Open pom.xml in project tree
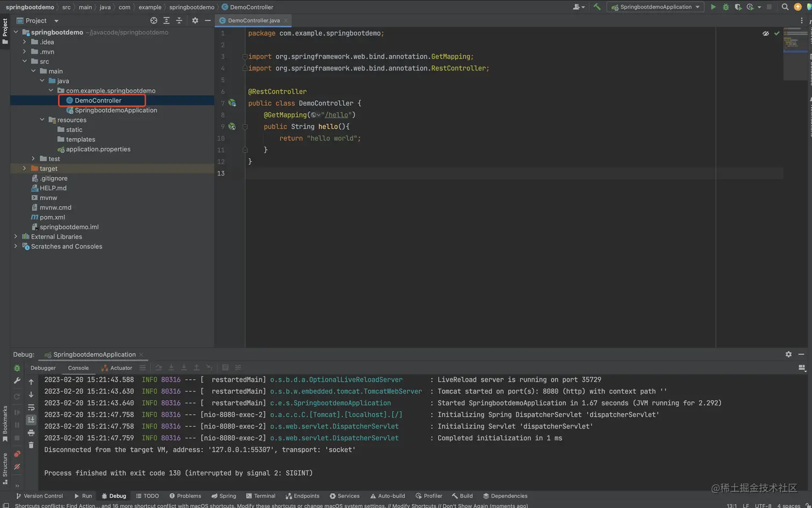This screenshot has width=812, height=508. [52, 217]
